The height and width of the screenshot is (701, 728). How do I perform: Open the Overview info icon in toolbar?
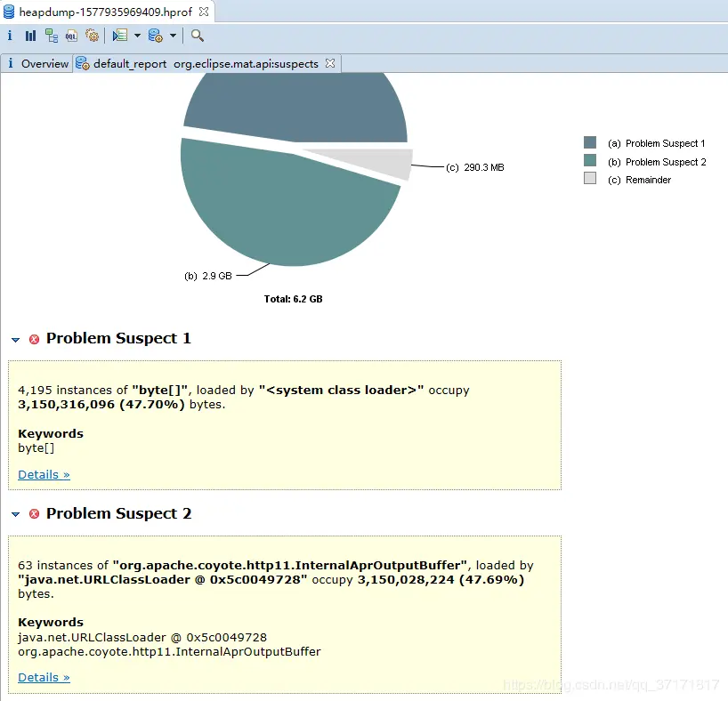pyautogui.click(x=10, y=36)
